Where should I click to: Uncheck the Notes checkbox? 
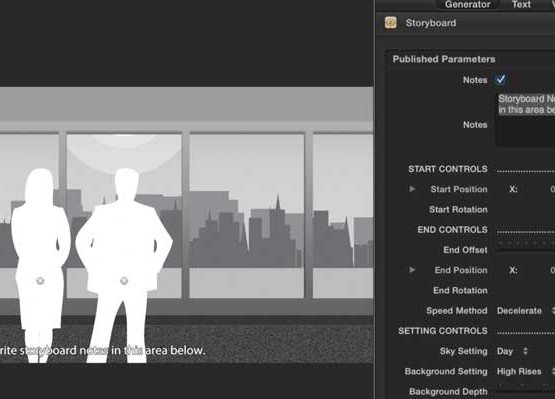[500, 80]
